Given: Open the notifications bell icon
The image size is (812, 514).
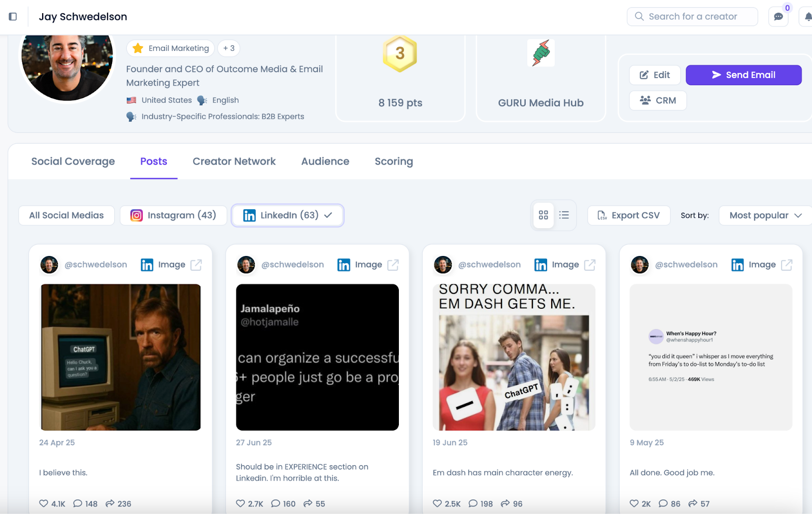Looking at the screenshot, I should [807, 17].
